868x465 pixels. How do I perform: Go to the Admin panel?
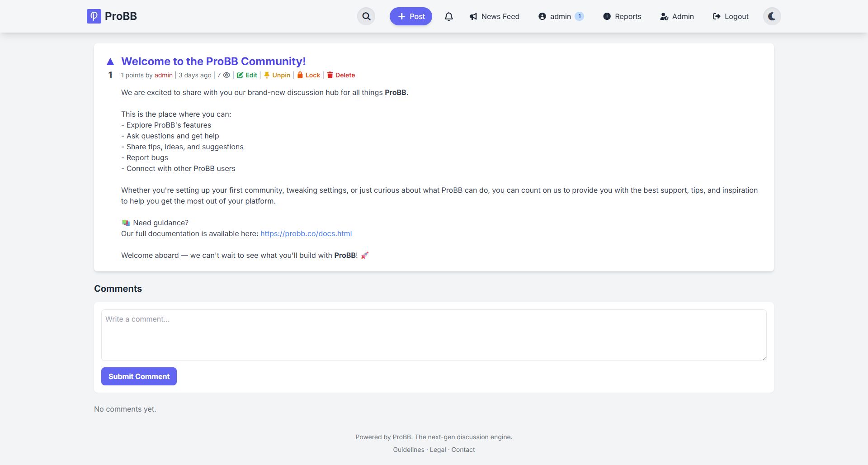677,16
